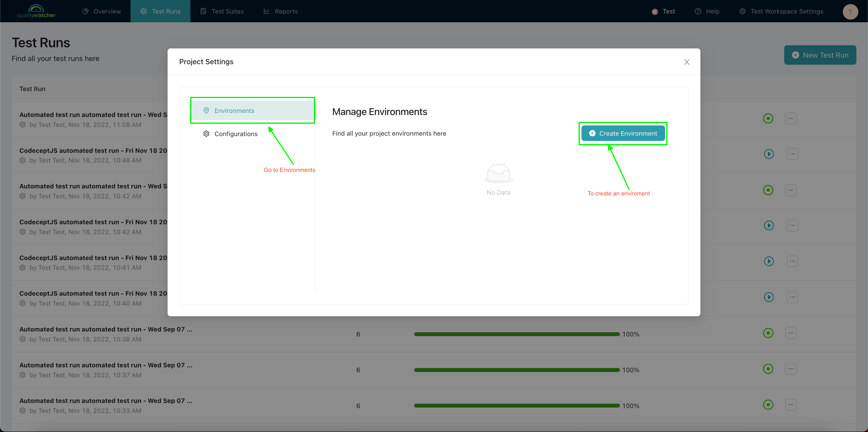Viewport: 868px width, 432px height.
Task: Click the green status indicator on automated test run
Action: (768, 118)
